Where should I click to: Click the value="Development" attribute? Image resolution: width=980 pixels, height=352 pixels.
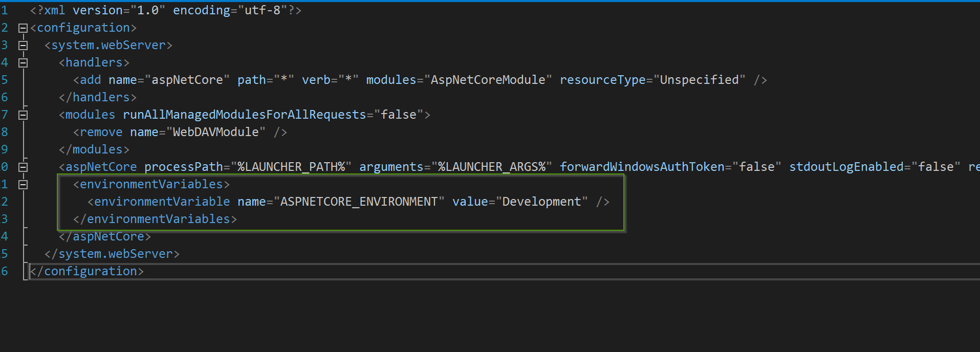pos(520,202)
